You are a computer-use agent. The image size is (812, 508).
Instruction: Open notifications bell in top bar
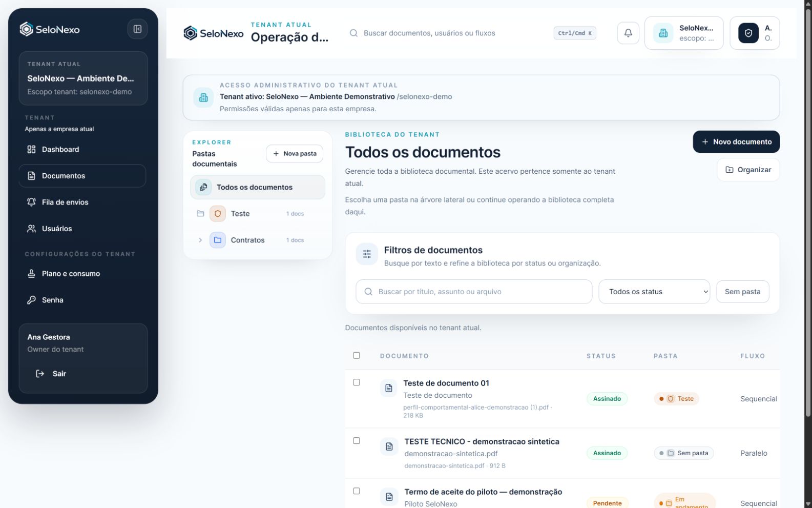coord(628,33)
